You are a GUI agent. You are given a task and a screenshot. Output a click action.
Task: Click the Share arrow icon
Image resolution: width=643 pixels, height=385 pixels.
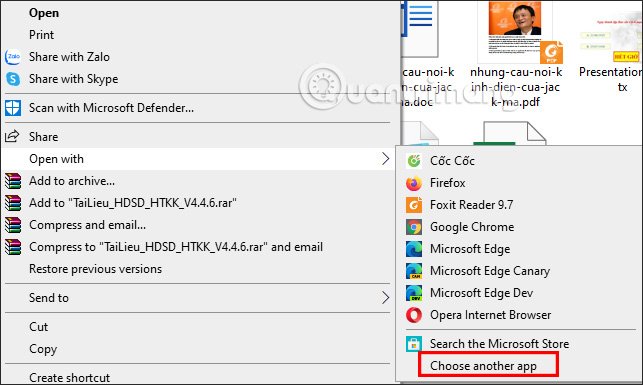[x=12, y=136]
